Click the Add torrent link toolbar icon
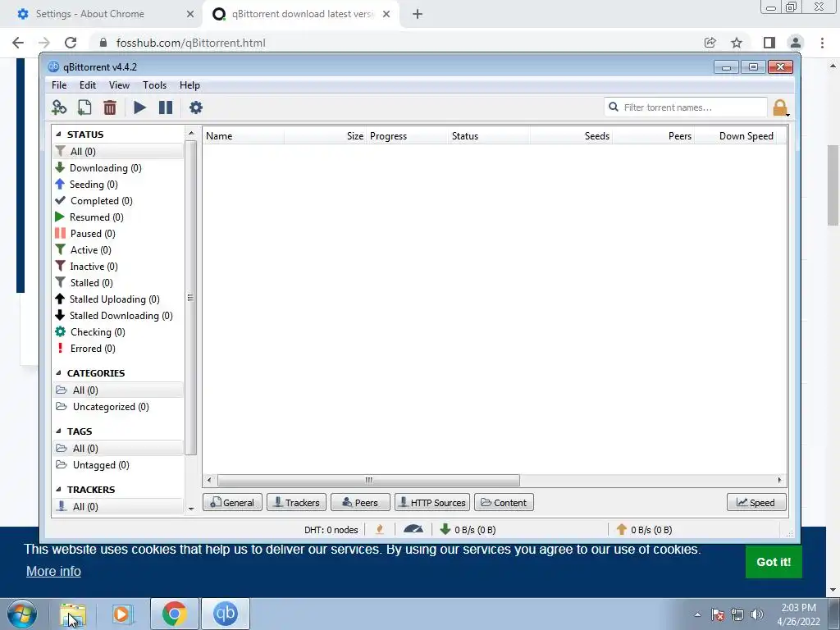Viewport: 840px width, 630px height. 59,107
